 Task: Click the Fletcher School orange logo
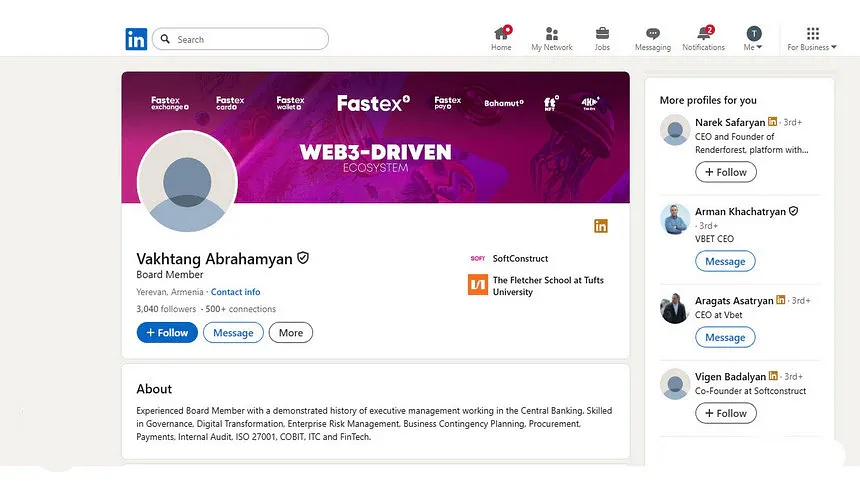(478, 285)
